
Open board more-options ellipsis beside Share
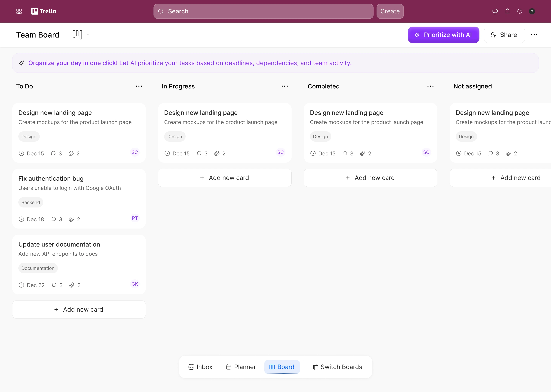pyautogui.click(x=534, y=35)
